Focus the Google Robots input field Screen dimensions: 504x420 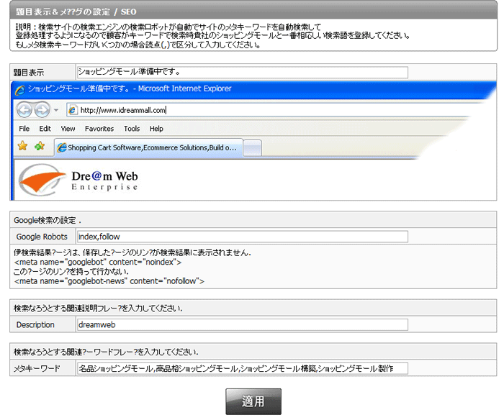point(242,237)
